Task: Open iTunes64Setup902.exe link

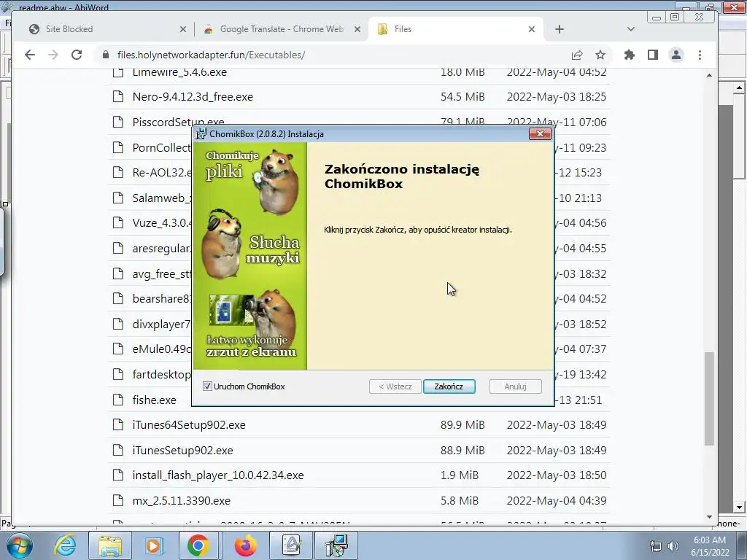Action: [189, 425]
